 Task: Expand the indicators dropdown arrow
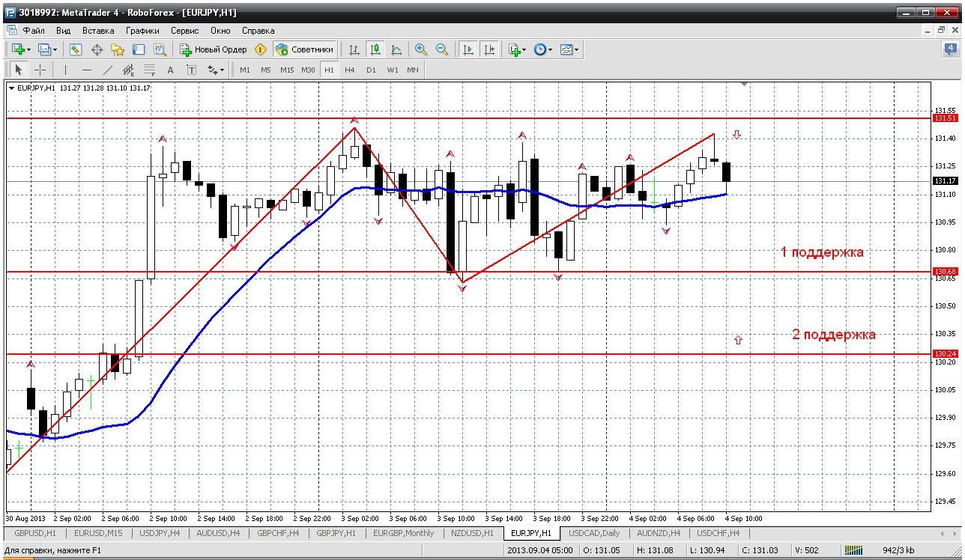coord(524,49)
